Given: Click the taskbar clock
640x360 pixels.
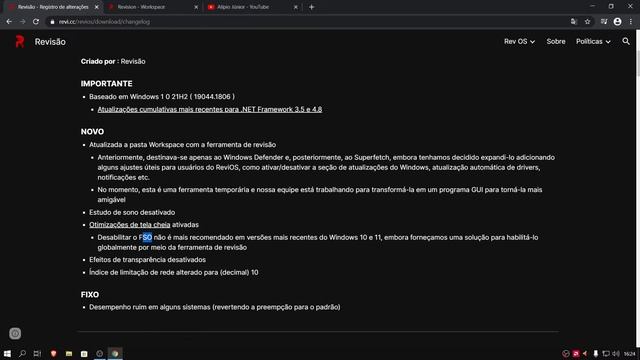Looking at the screenshot, I should (629, 353).
